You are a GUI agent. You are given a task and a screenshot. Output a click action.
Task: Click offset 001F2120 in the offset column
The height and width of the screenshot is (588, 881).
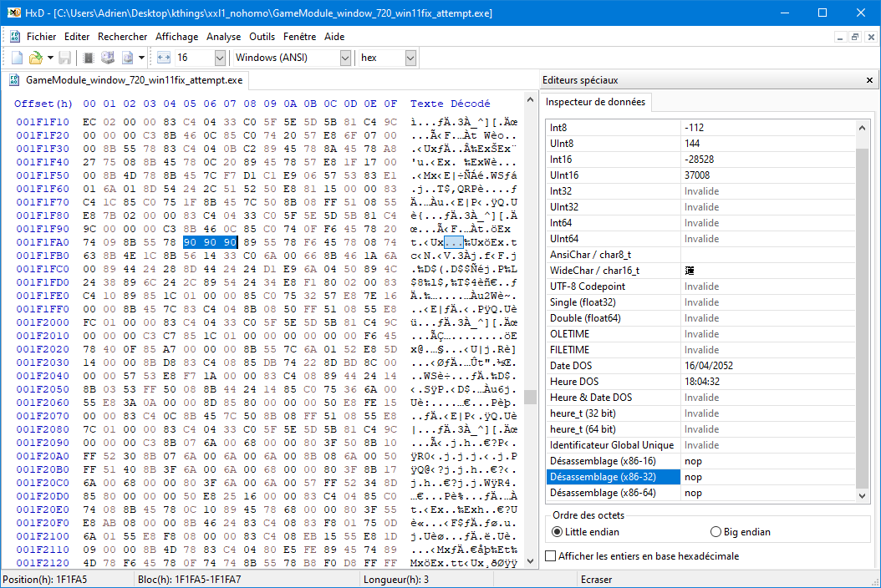43,563
